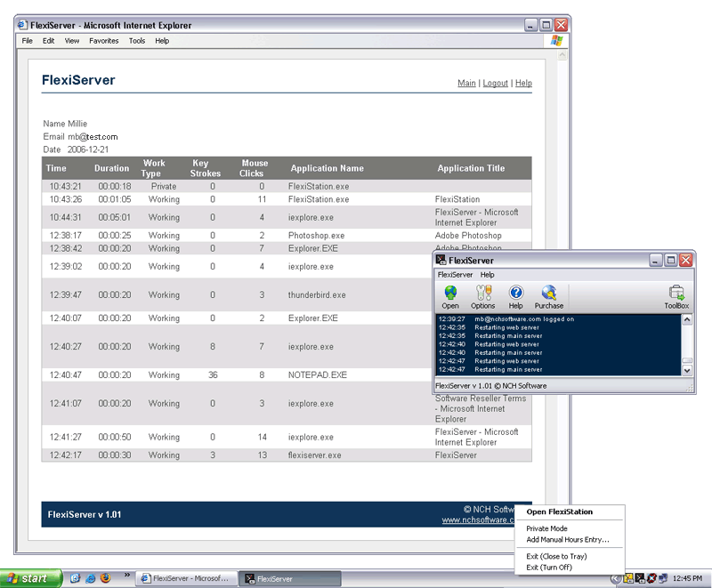Open the Favorites menu in Internet Explorer
712x588 pixels.
(103, 41)
